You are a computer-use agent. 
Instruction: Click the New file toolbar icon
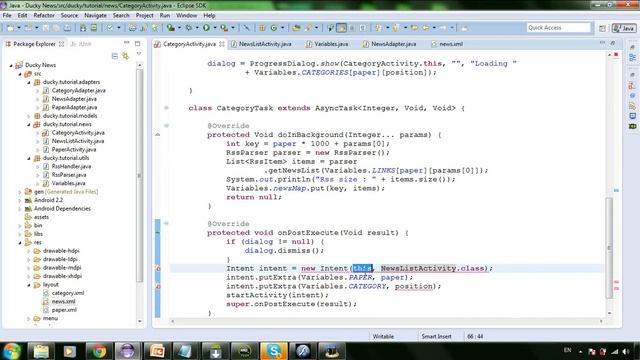coord(10,28)
